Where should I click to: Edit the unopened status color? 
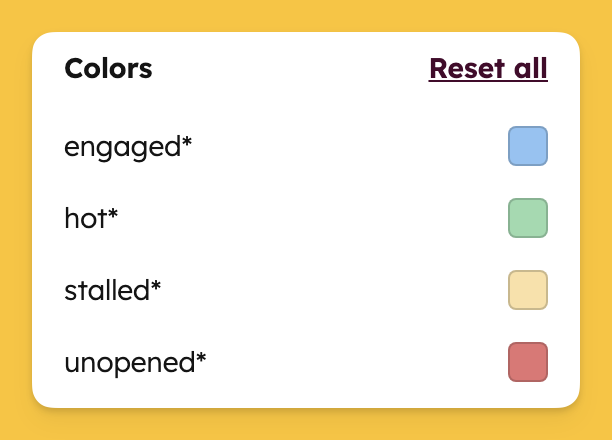528,362
